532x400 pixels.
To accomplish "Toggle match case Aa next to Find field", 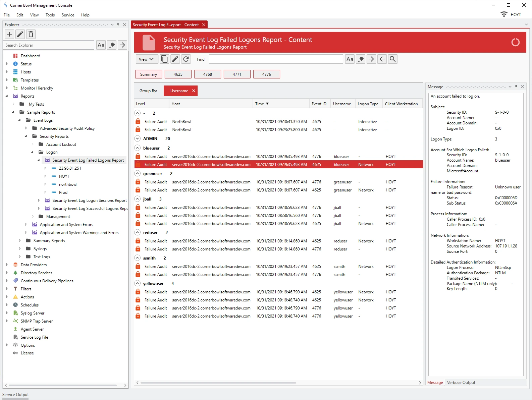I will tap(350, 59).
